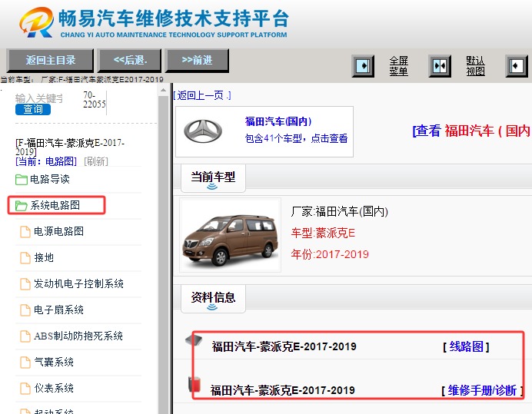Click the page icon beside 气囊系统
This screenshot has height=414, width=532.
[x=25, y=362]
